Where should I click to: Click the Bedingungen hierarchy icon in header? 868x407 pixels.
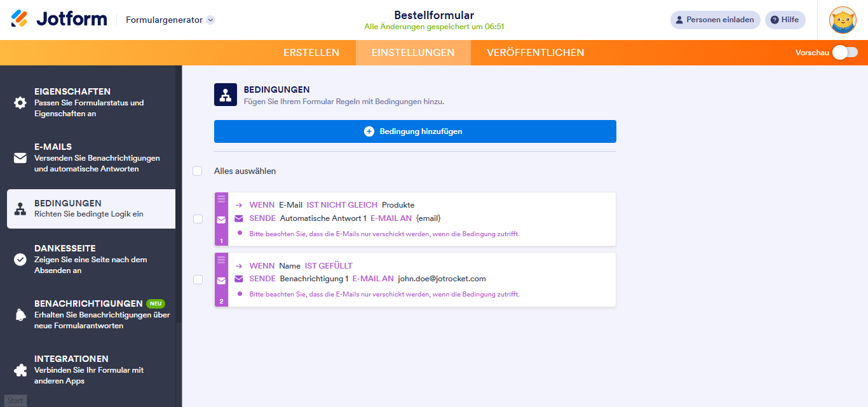click(x=225, y=95)
